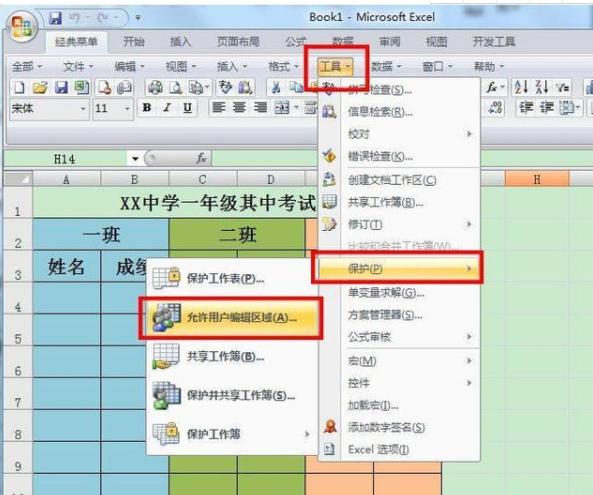The width and height of the screenshot is (593, 495).
Task: Select row 5 header
Action: click(18, 330)
